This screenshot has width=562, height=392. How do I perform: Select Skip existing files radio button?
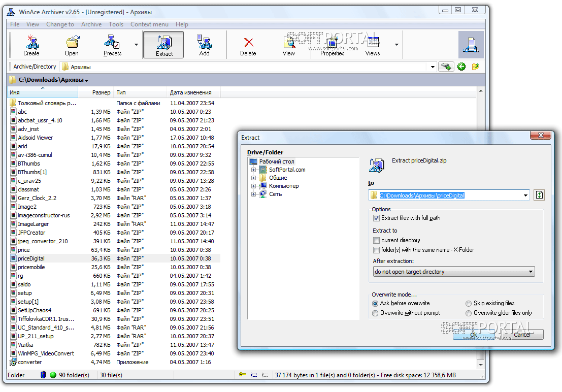pos(469,304)
